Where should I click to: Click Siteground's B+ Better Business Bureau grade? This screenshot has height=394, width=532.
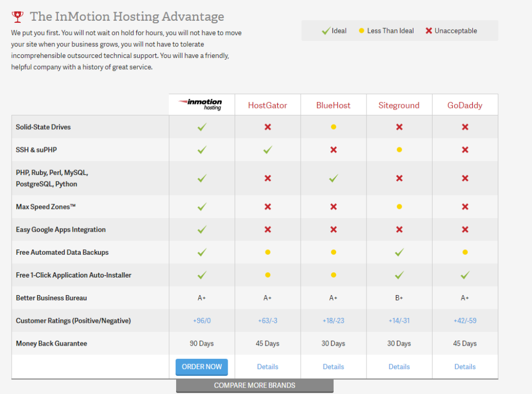(x=400, y=298)
